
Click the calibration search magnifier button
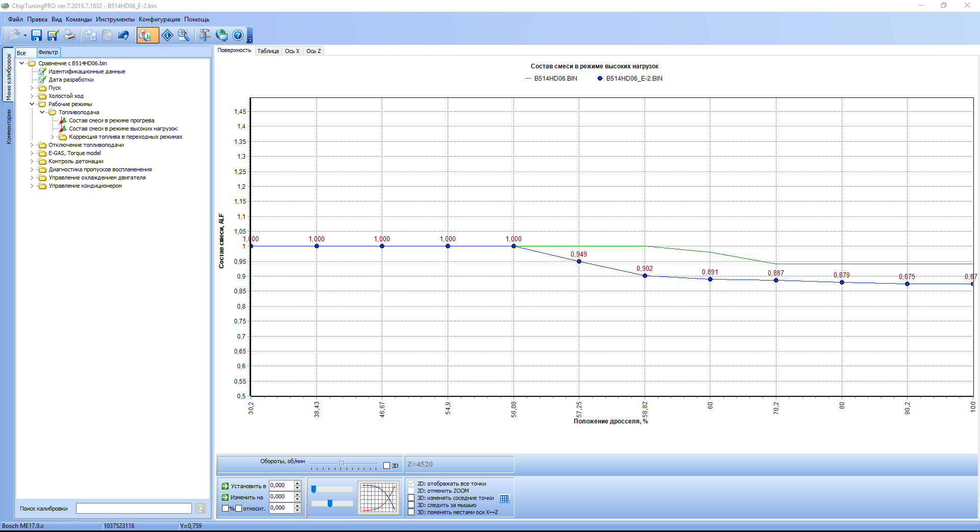(x=201, y=509)
